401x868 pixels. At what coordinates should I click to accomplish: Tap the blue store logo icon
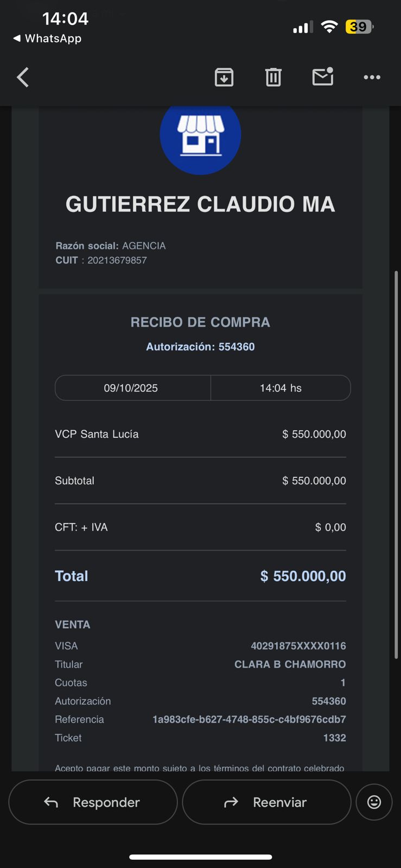coord(200,136)
